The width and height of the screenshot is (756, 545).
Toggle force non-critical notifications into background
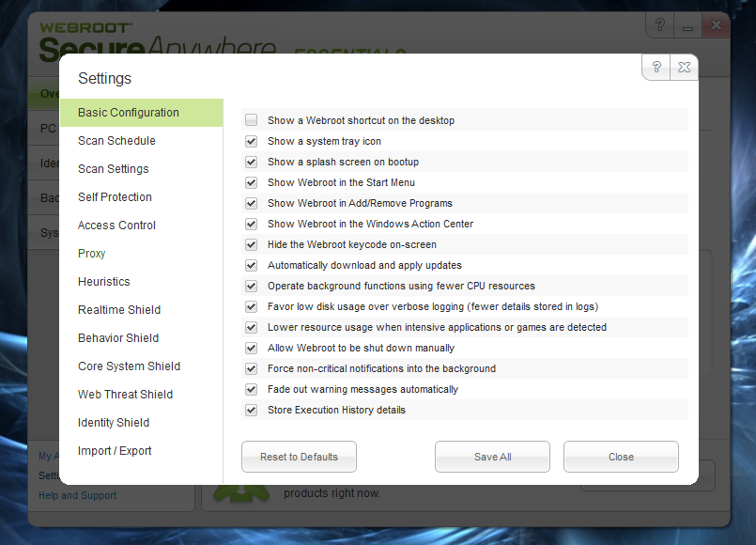[251, 368]
